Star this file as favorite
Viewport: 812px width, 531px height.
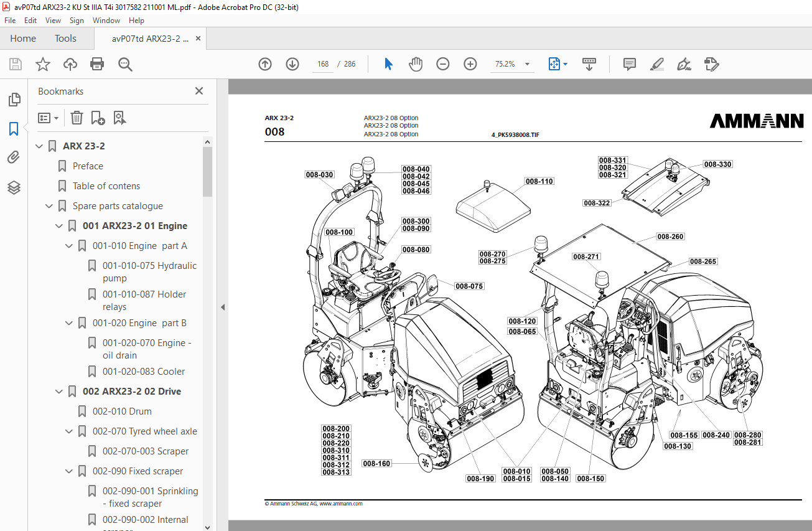(43, 64)
